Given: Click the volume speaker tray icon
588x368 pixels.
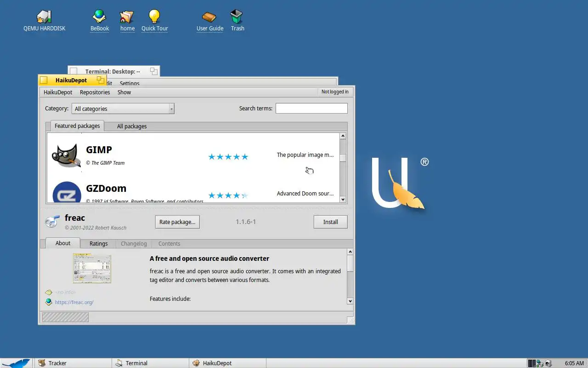Looking at the screenshot, I should (x=548, y=363).
